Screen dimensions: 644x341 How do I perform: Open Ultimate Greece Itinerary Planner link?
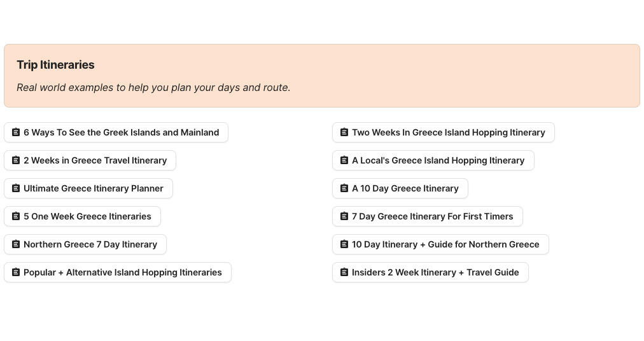tap(93, 188)
